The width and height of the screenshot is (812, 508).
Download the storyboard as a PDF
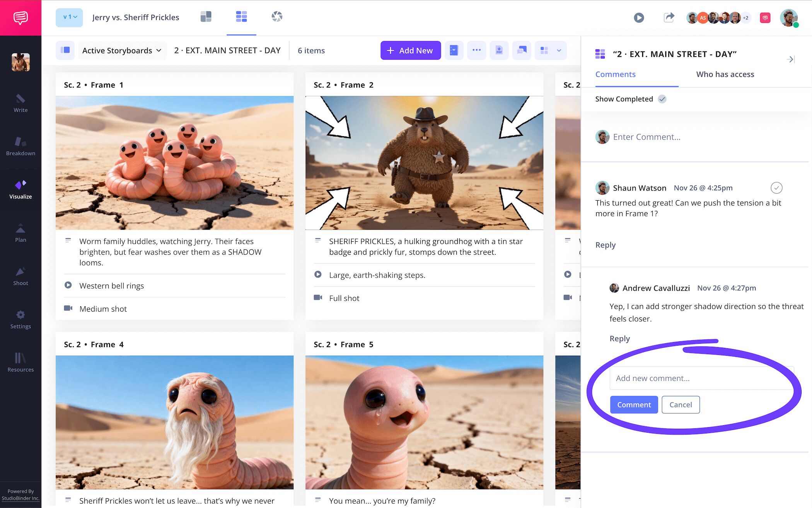click(x=499, y=50)
